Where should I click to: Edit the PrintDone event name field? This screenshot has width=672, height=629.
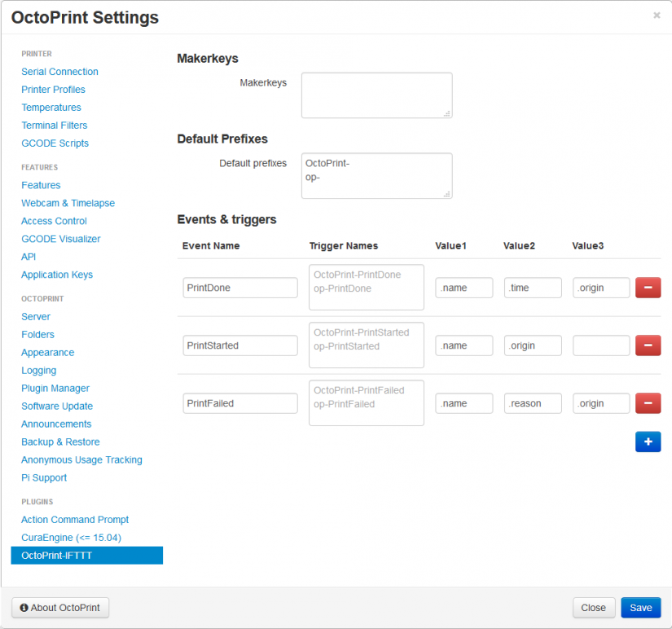pyautogui.click(x=240, y=288)
